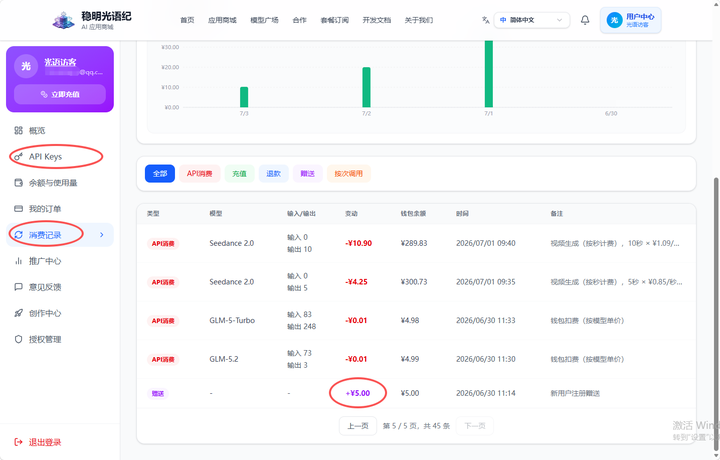
Task: Click the 7/3 green chart bar
Action: tap(244, 97)
